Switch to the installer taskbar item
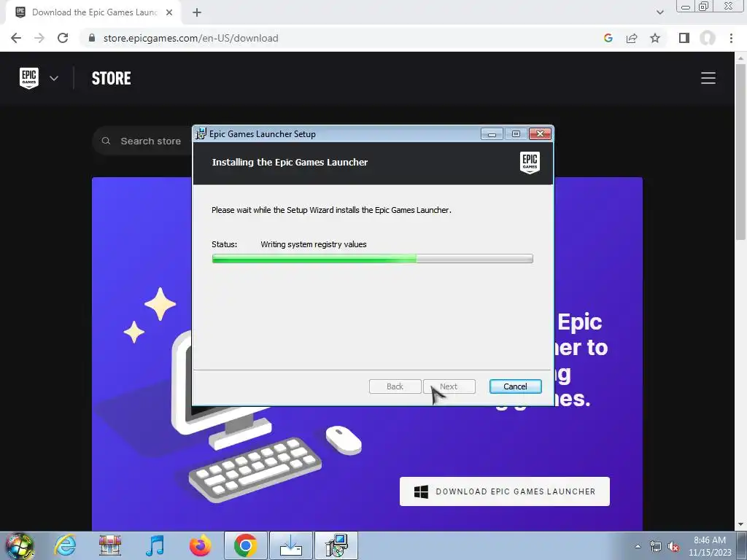This screenshot has width=747, height=560. click(336, 545)
